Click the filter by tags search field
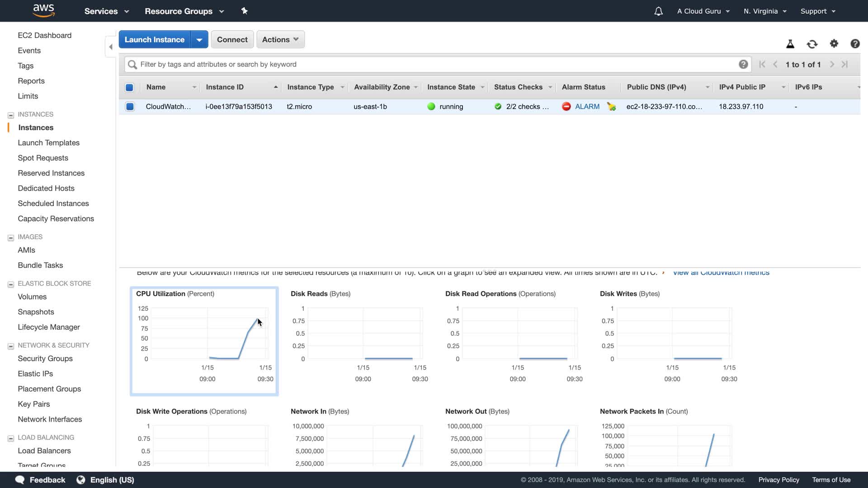The image size is (868, 488). [434, 64]
